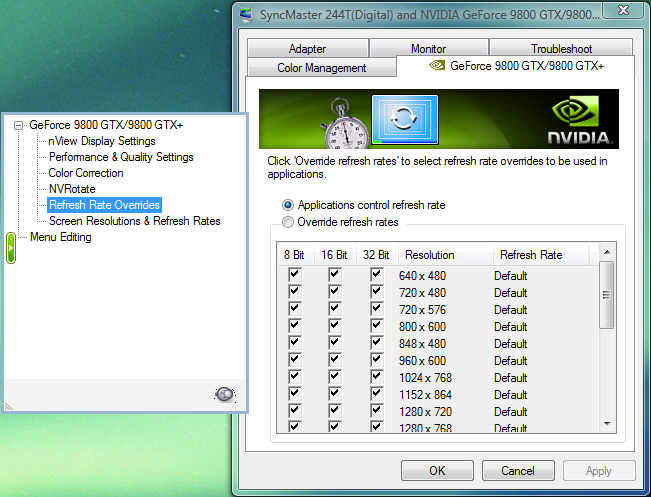Select GeForce 9800 GTX/9800 GTX+ root node

click(106, 125)
